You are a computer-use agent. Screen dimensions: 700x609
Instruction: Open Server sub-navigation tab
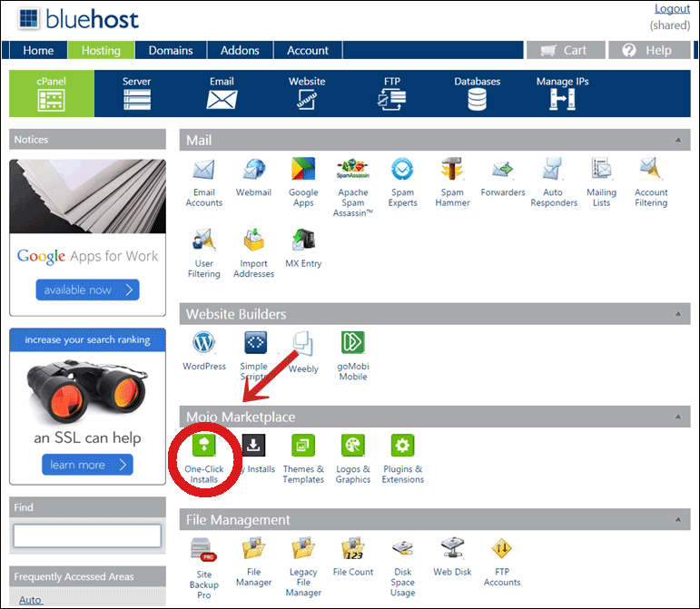[136, 93]
